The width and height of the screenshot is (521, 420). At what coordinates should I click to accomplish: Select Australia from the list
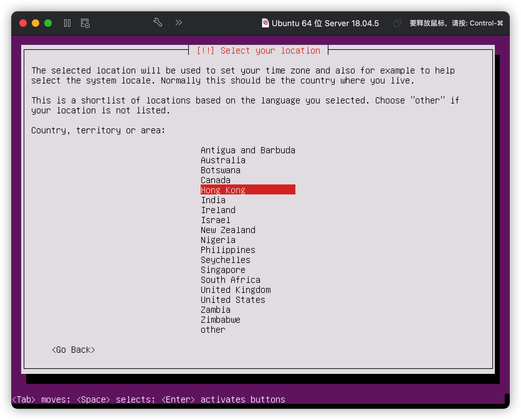tap(248, 160)
